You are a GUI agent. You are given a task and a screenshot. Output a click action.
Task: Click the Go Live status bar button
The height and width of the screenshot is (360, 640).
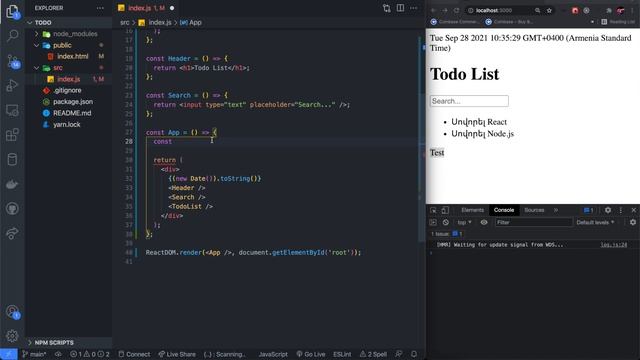coord(311,354)
